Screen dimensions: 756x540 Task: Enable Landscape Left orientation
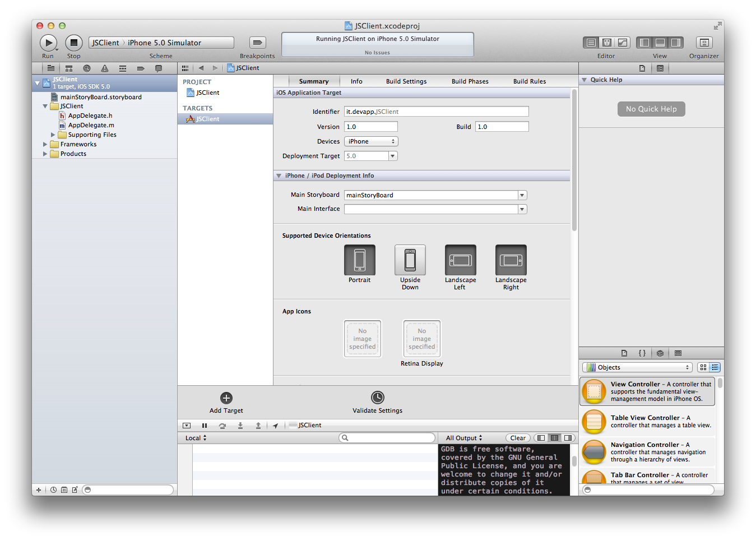[461, 260]
